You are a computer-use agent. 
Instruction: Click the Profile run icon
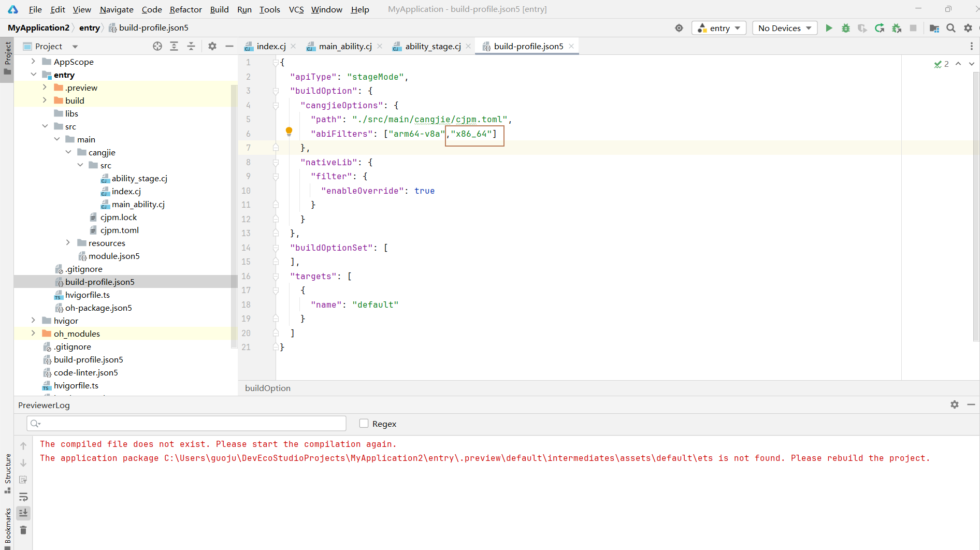click(862, 28)
